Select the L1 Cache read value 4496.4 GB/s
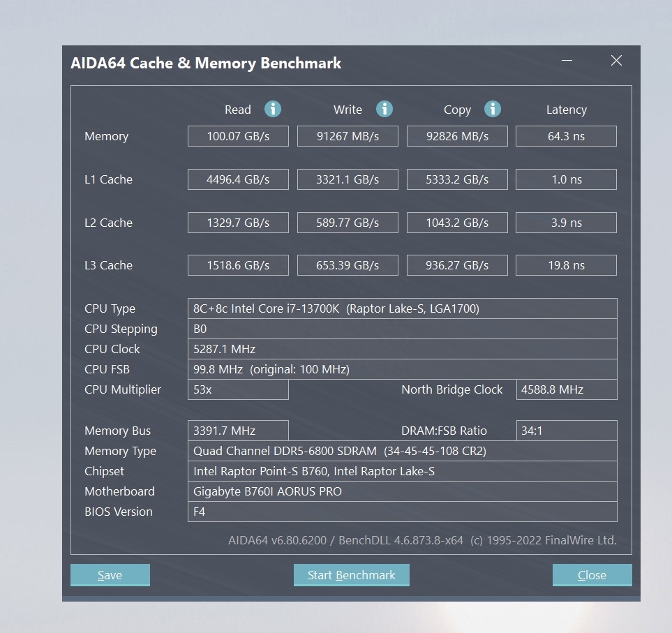 click(238, 179)
